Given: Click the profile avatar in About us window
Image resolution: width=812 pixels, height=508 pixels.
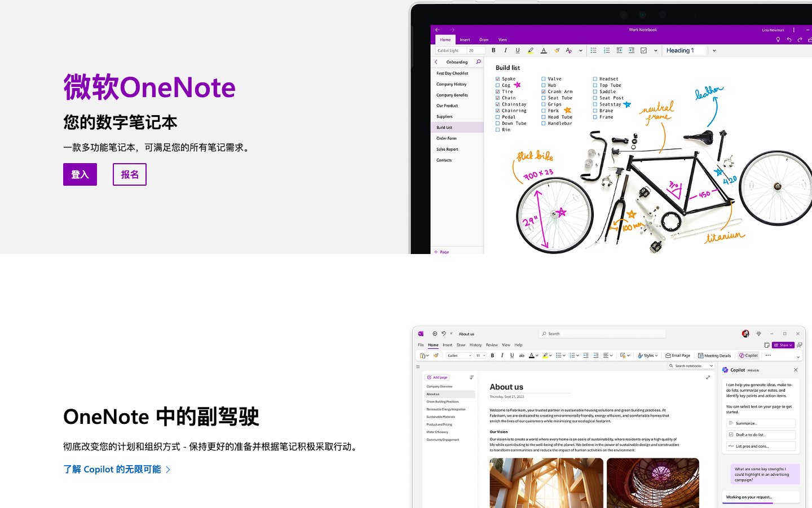Looking at the screenshot, I should coord(745,334).
